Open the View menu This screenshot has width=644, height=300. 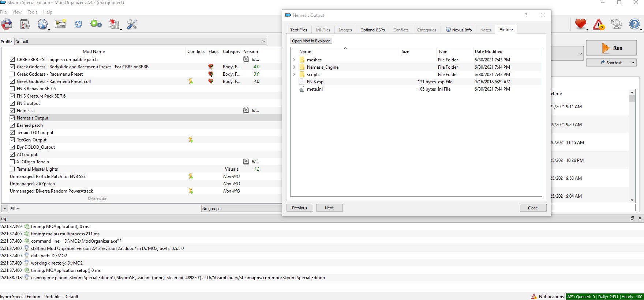(17, 12)
